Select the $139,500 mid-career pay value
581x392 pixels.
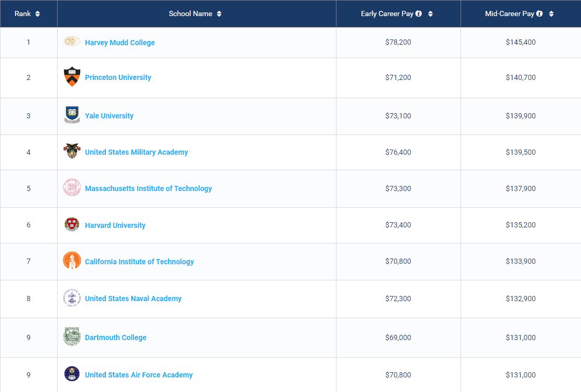[521, 152]
